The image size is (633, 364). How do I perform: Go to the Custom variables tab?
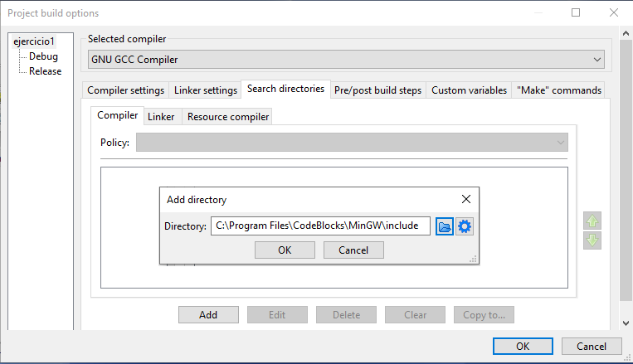(x=469, y=90)
